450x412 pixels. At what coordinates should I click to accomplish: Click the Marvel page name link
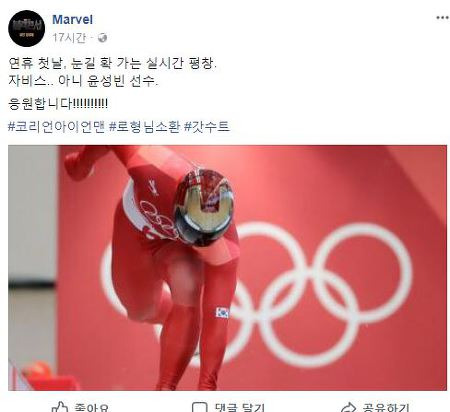coord(72,20)
